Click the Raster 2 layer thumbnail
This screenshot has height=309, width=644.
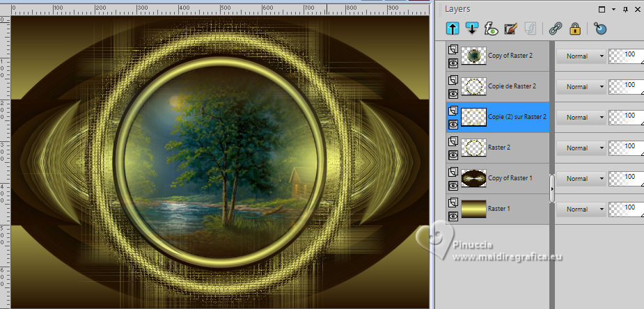(x=474, y=148)
